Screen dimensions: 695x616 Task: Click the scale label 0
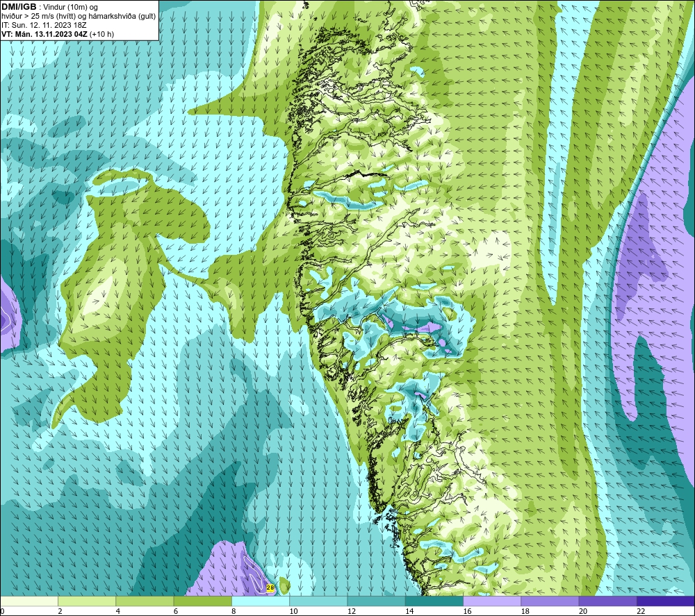tap(2, 612)
